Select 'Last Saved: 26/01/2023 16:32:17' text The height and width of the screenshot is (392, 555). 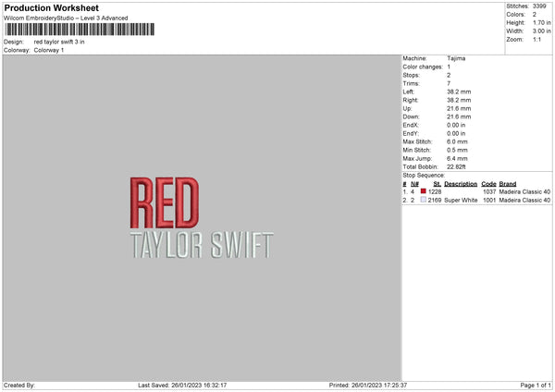tap(182, 385)
